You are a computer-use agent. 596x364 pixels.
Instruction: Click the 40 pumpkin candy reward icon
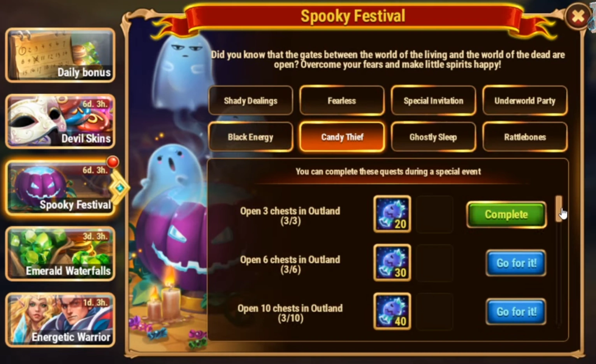coord(392,311)
